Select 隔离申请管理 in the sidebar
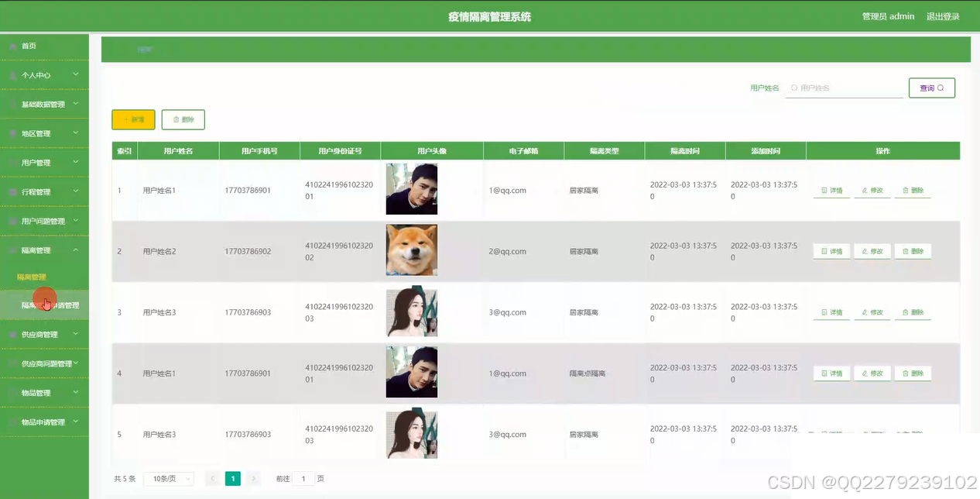 (x=50, y=305)
